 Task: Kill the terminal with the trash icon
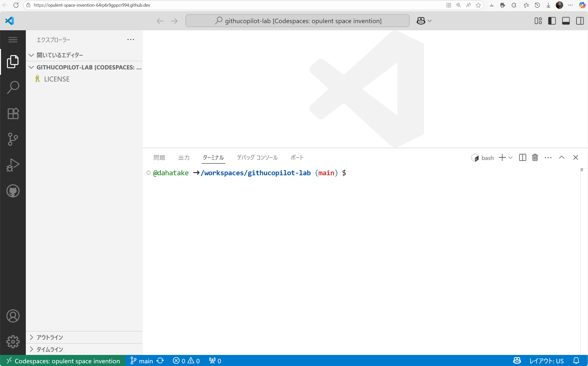tap(535, 158)
